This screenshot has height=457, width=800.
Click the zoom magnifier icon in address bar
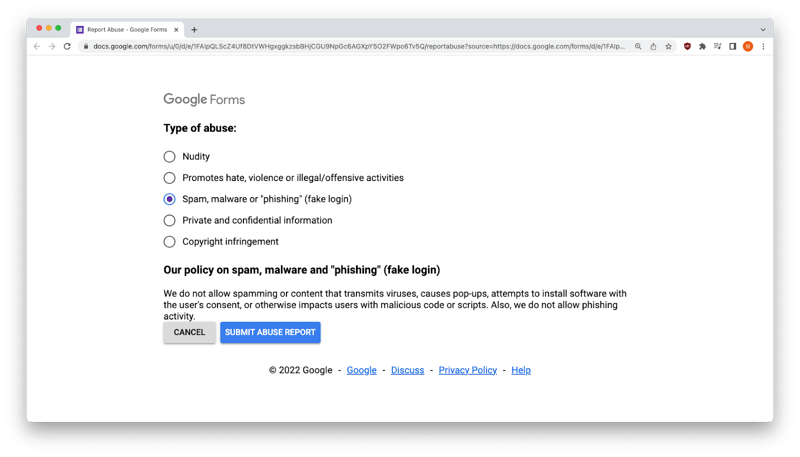pos(638,46)
